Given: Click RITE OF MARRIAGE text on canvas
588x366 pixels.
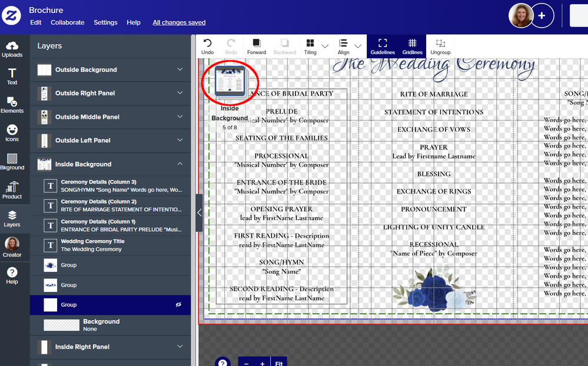Looking at the screenshot, I should 434,94.
